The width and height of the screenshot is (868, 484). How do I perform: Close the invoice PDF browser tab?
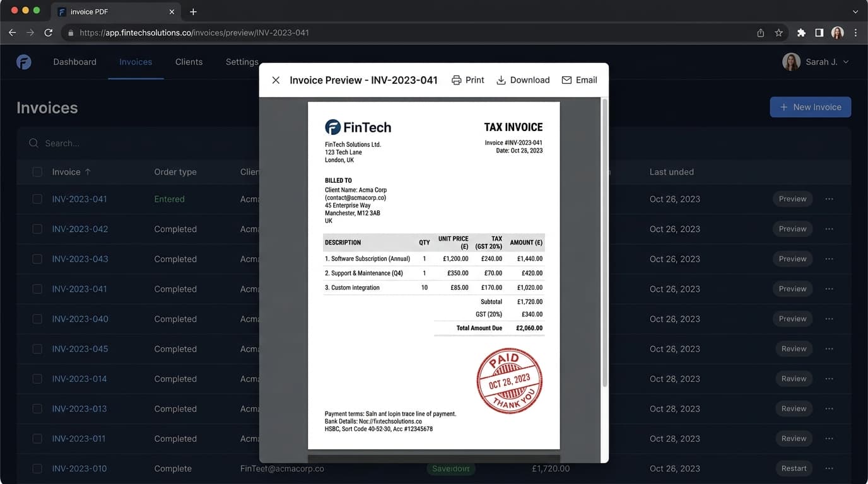click(x=172, y=12)
